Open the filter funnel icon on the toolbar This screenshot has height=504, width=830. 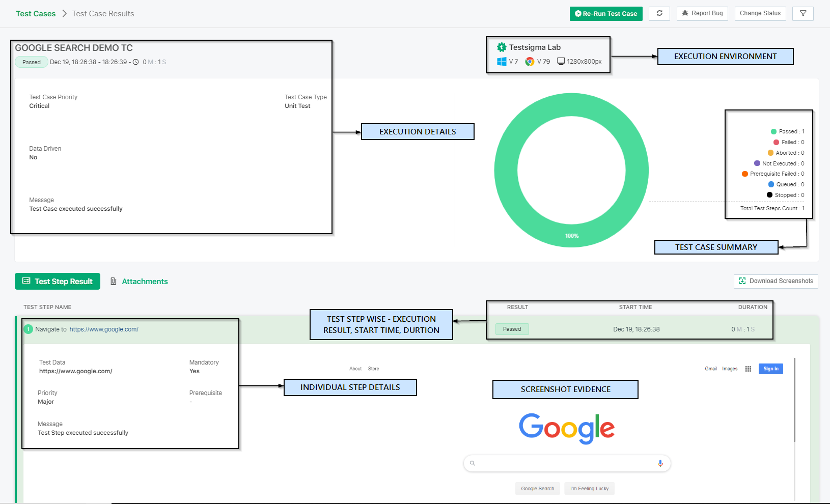803,13
